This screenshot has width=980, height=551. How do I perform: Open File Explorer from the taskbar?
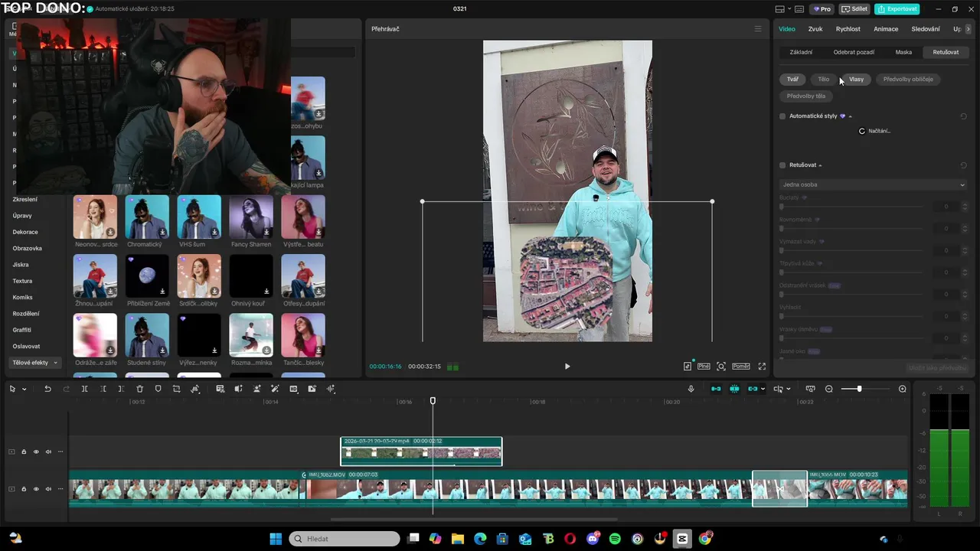[458, 539]
